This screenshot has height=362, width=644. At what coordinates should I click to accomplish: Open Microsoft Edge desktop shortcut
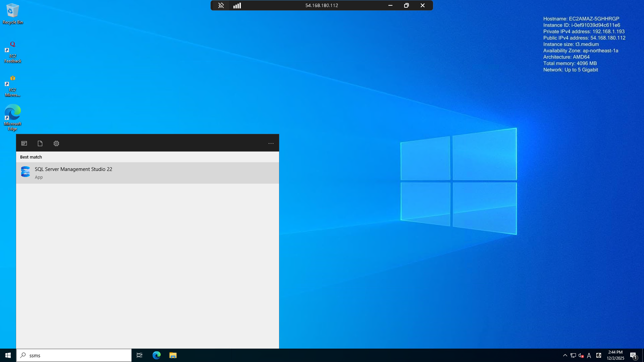tap(12, 117)
